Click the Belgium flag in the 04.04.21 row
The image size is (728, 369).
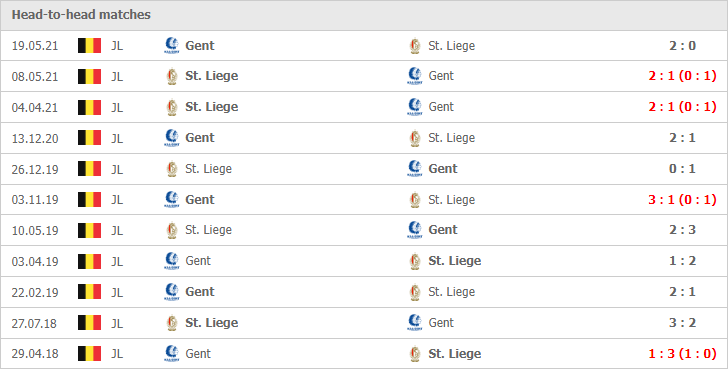[x=90, y=107]
